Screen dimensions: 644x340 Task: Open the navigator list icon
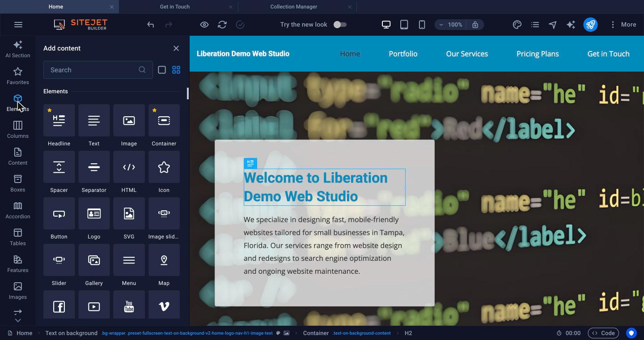(x=535, y=25)
